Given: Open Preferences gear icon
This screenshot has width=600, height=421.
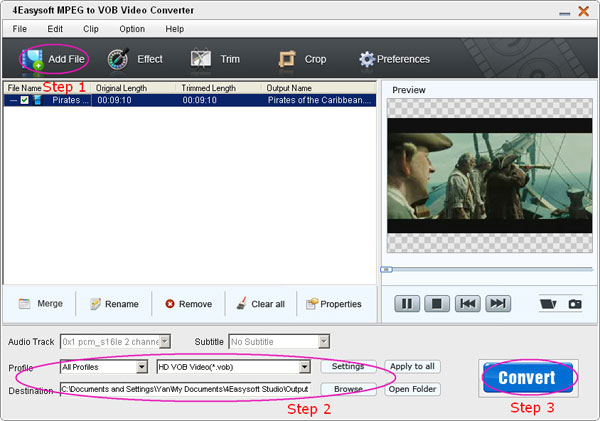Looking at the screenshot, I should [367, 59].
